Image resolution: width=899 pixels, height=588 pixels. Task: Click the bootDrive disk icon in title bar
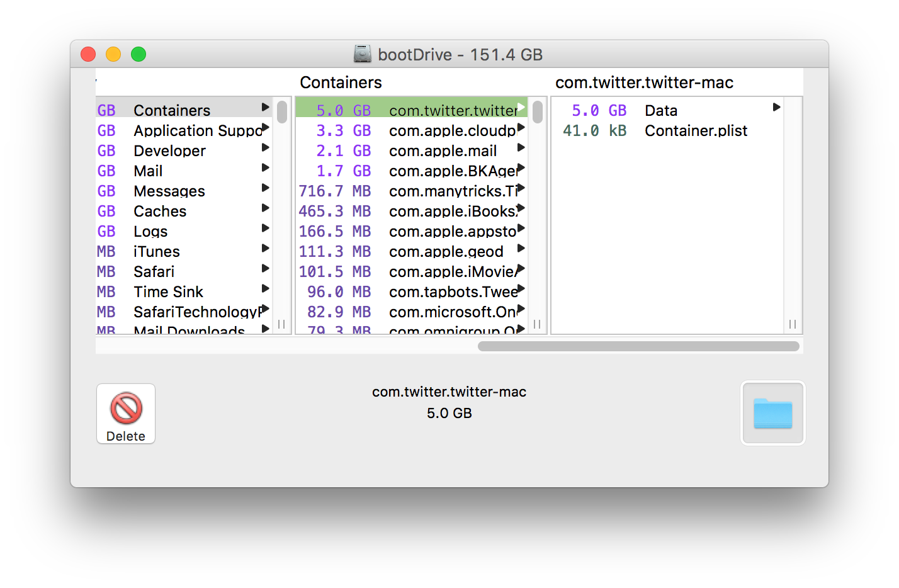[363, 54]
